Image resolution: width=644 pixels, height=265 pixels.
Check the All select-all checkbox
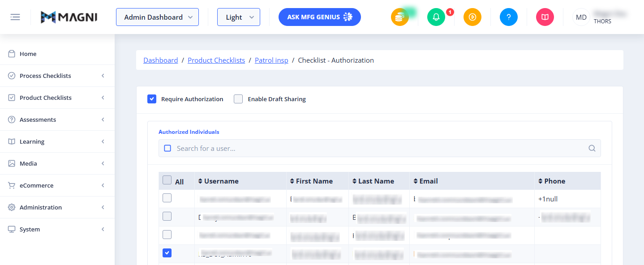point(167,180)
